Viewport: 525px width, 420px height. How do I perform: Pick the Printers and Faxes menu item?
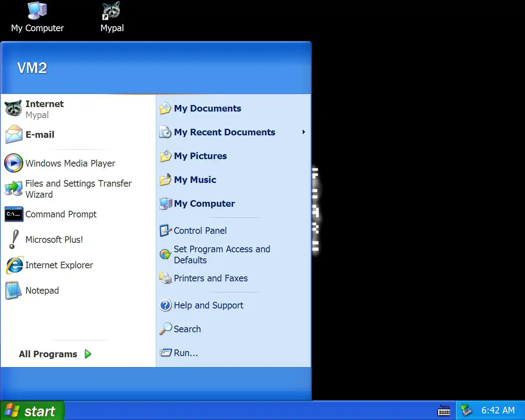click(x=233, y=278)
